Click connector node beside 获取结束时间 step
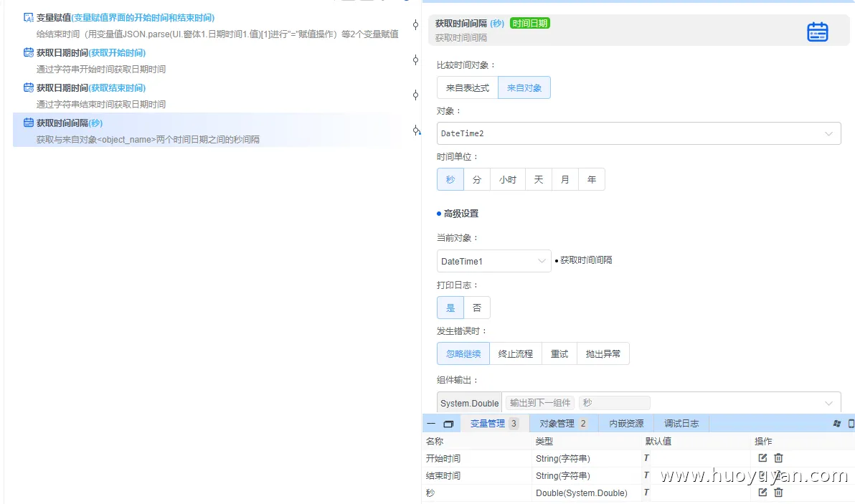 [415, 95]
